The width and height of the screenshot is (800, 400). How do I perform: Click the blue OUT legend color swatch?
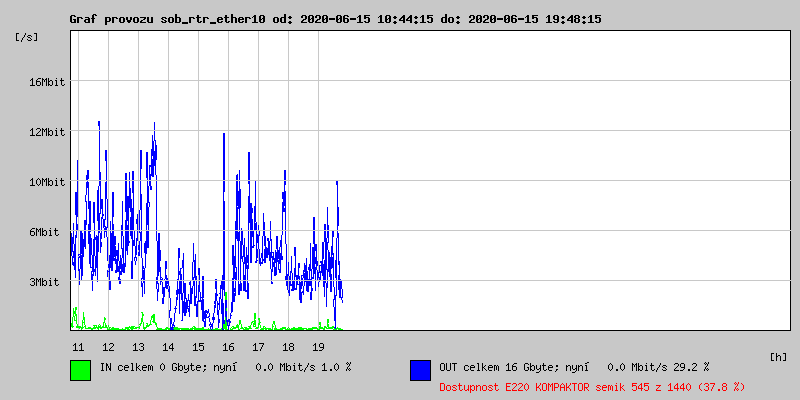tap(420, 370)
